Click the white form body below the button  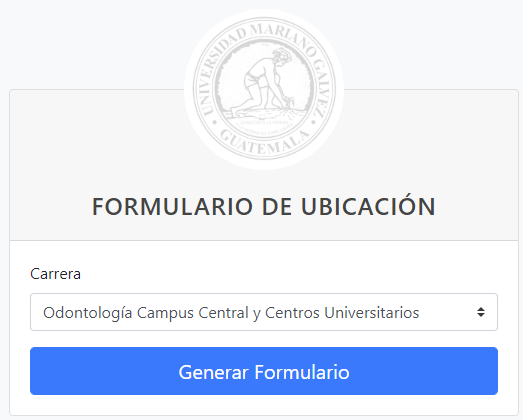264,405
